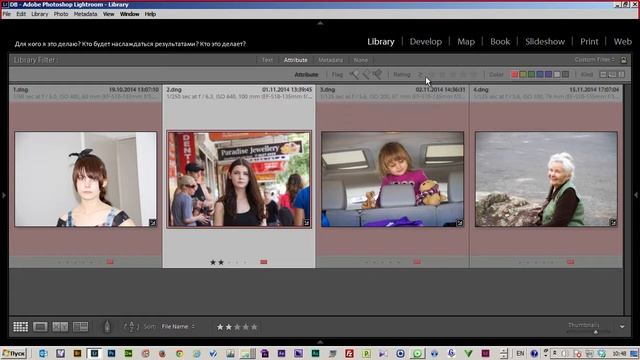Click the EN language indicator
This screenshot has width=640, height=360.
point(520,353)
